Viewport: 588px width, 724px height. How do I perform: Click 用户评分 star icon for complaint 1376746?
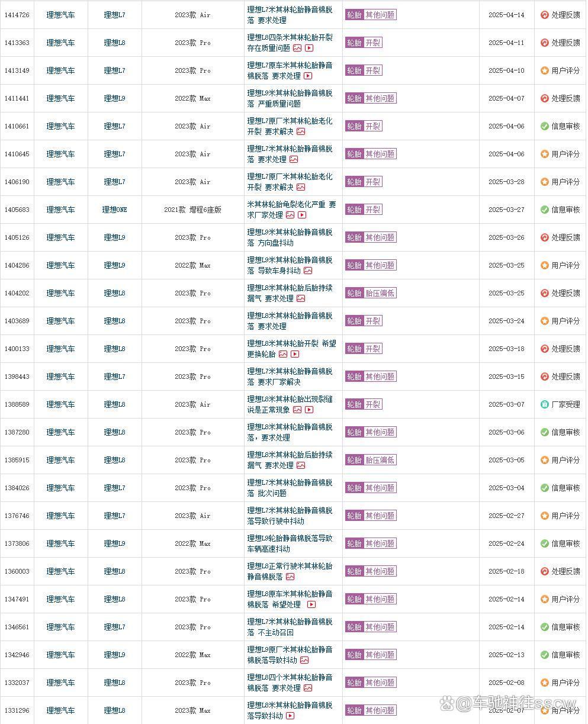545,516
